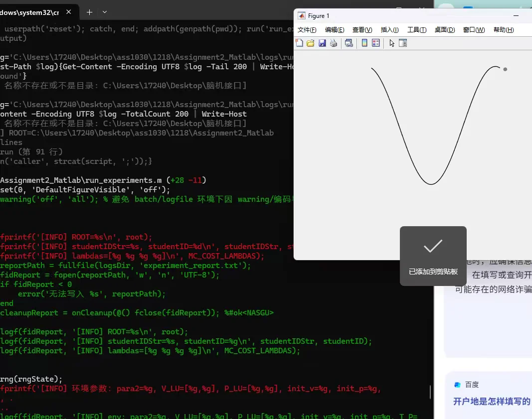532x419 pixels.
Task: Click the 'rng(rngState);' line in terminal
Action: click(x=31, y=379)
